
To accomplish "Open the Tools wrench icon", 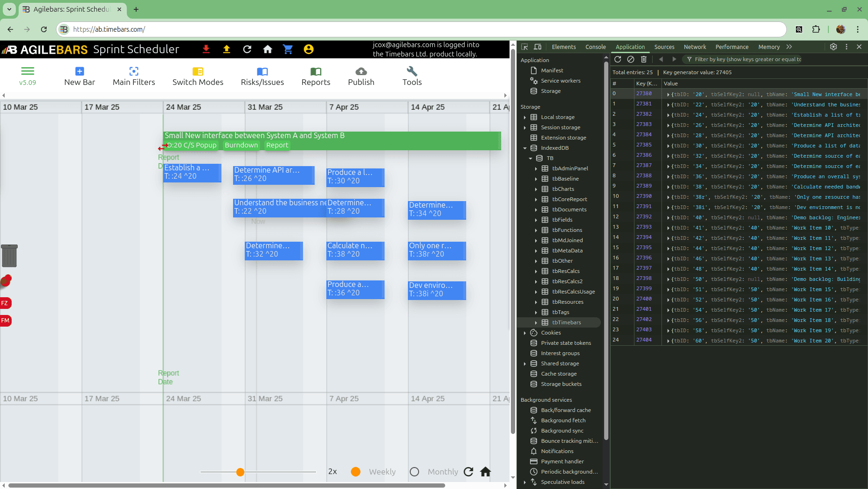I will [412, 71].
